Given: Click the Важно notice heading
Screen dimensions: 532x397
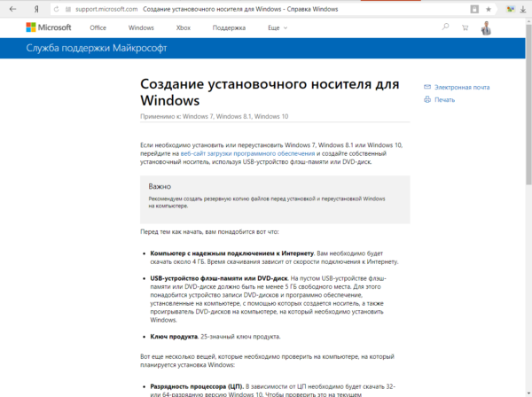Looking at the screenshot, I should coord(160,186).
